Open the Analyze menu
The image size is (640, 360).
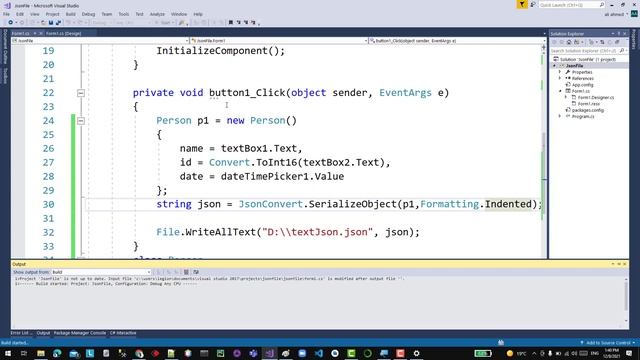tap(157, 14)
